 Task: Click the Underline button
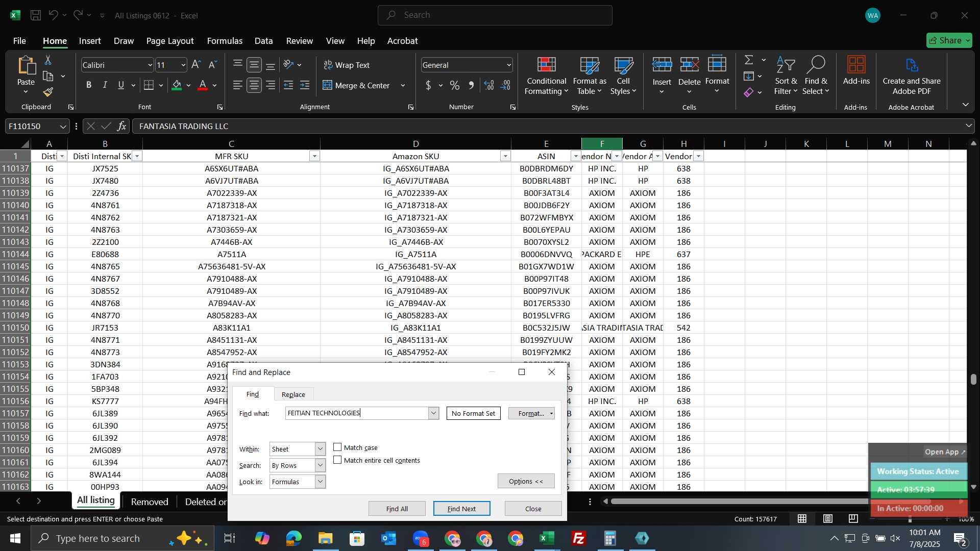point(121,85)
